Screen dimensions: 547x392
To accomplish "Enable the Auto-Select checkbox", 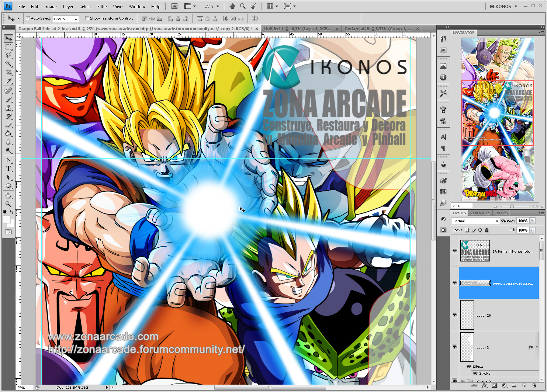I will tap(28, 18).
